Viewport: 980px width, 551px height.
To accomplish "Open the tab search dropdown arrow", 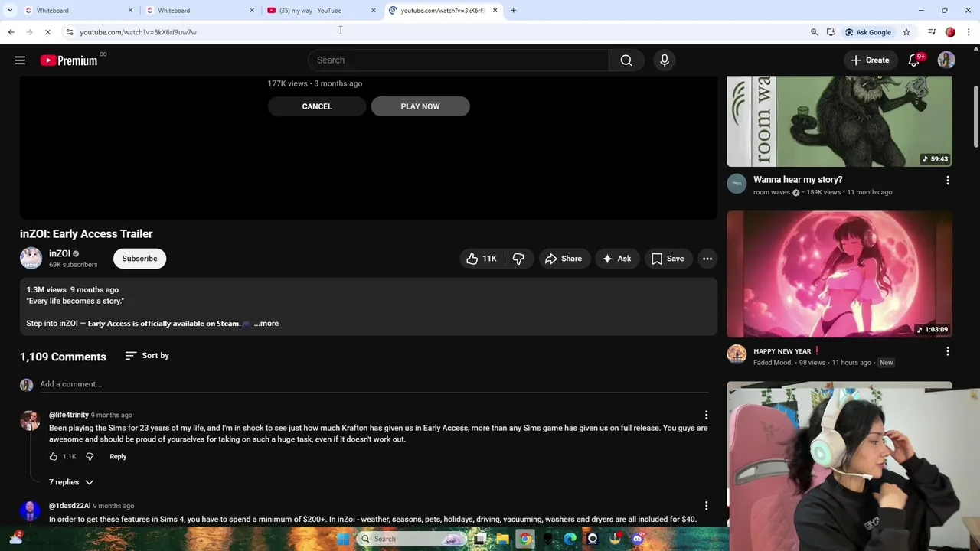I will pyautogui.click(x=10, y=11).
